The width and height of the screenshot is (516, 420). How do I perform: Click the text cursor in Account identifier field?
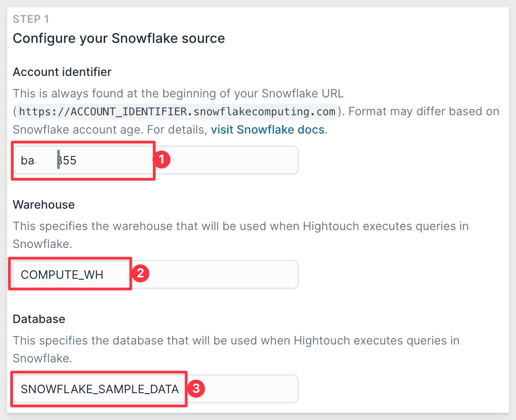tap(58, 160)
